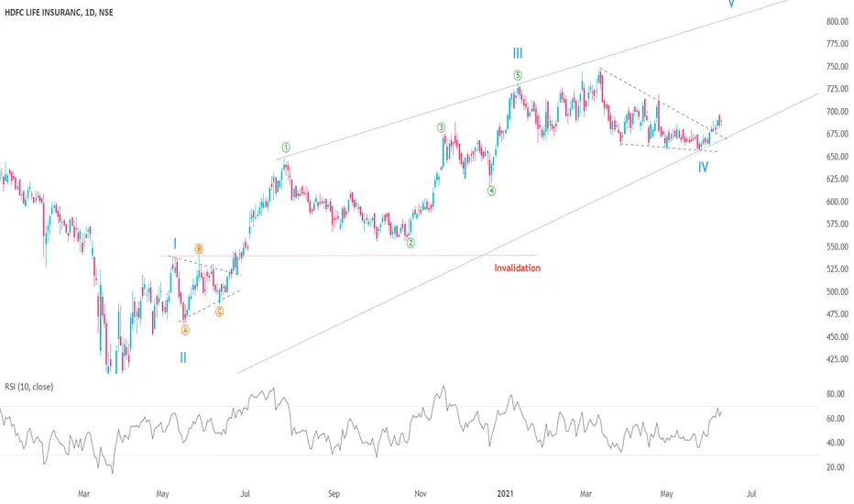Select the 425.00 price axis label
This screenshot has width=854, height=504.
tap(838, 359)
